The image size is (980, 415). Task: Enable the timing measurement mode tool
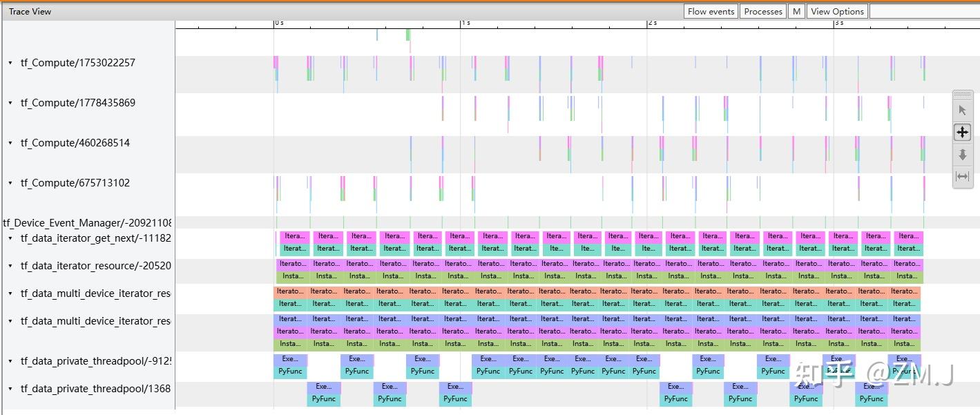click(963, 176)
